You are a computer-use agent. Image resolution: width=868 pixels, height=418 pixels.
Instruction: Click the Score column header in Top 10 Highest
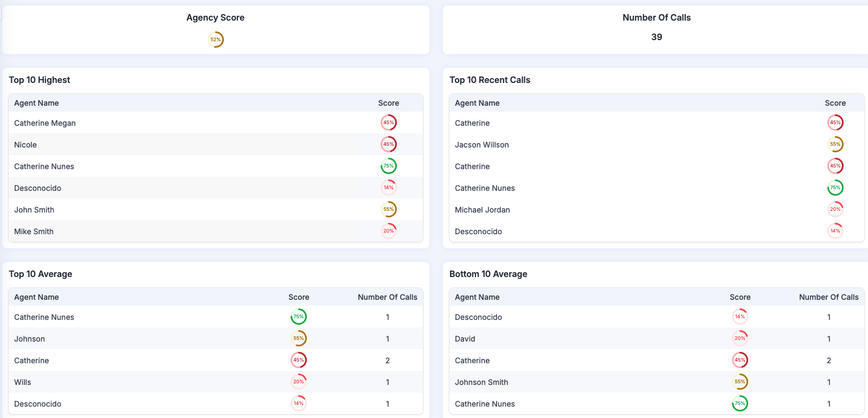tap(388, 103)
